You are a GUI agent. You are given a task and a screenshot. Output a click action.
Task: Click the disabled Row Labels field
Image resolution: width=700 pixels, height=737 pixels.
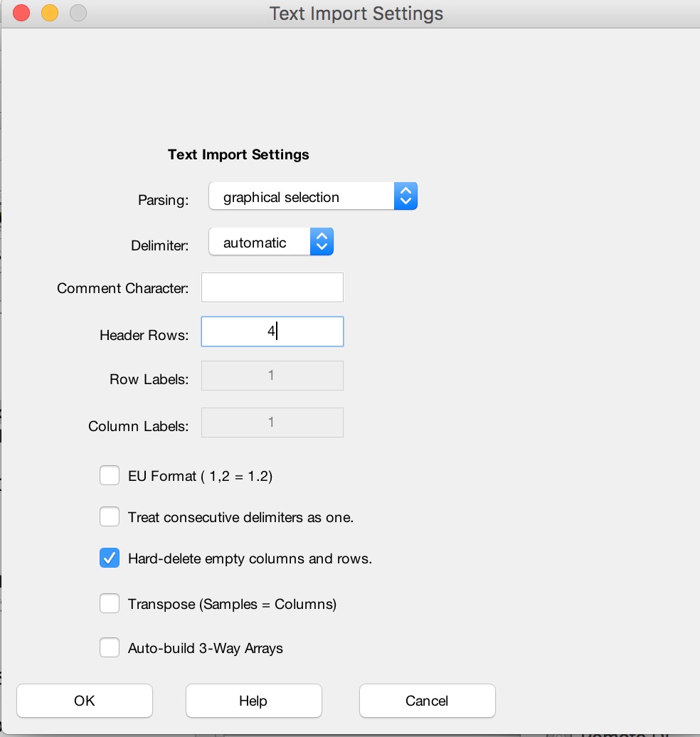point(272,376)
